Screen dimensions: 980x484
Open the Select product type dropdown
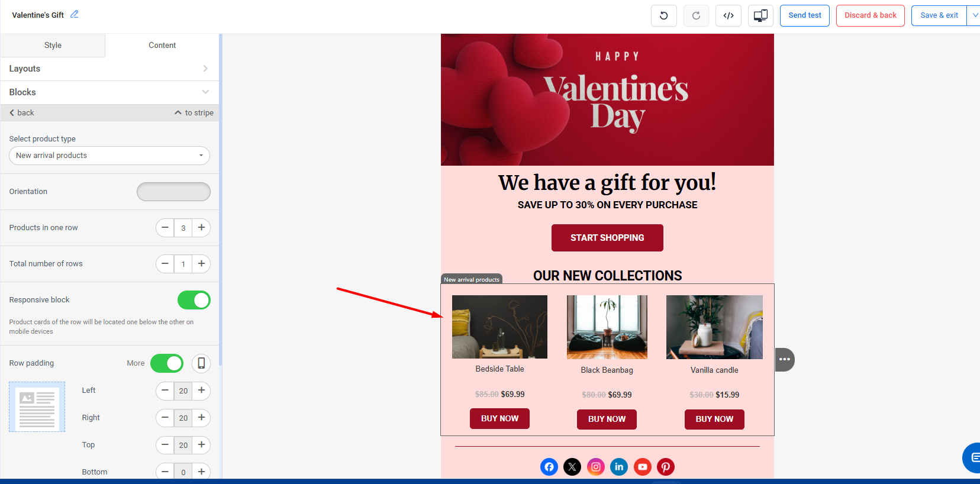[109, 156]
